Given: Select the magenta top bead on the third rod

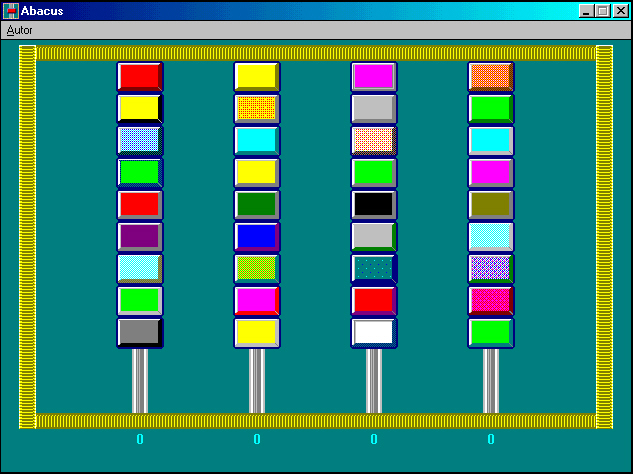Looking at the screenshot, I should 374,77.
